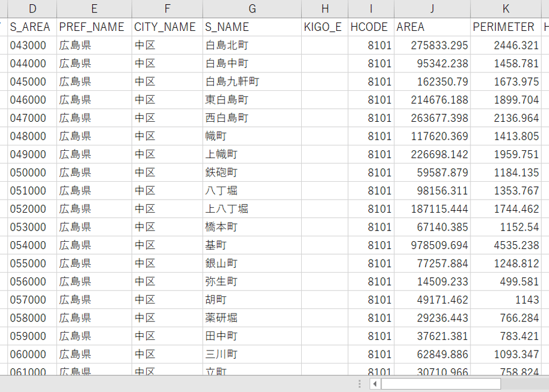The image size is (549, 392).
Task: Select column I header
Action: [371, 9]
